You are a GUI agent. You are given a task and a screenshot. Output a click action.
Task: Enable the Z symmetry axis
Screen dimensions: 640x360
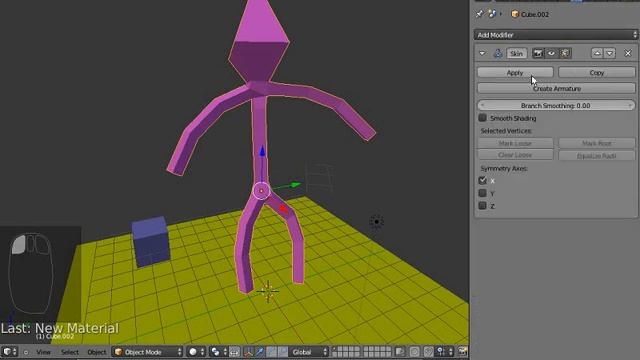(482, 206)
